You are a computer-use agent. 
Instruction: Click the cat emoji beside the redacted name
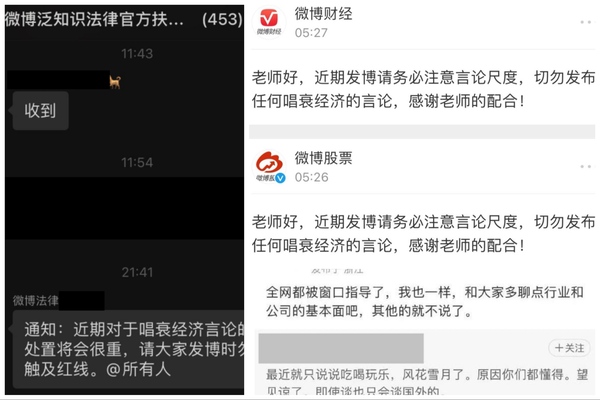(x=115, y=82)
